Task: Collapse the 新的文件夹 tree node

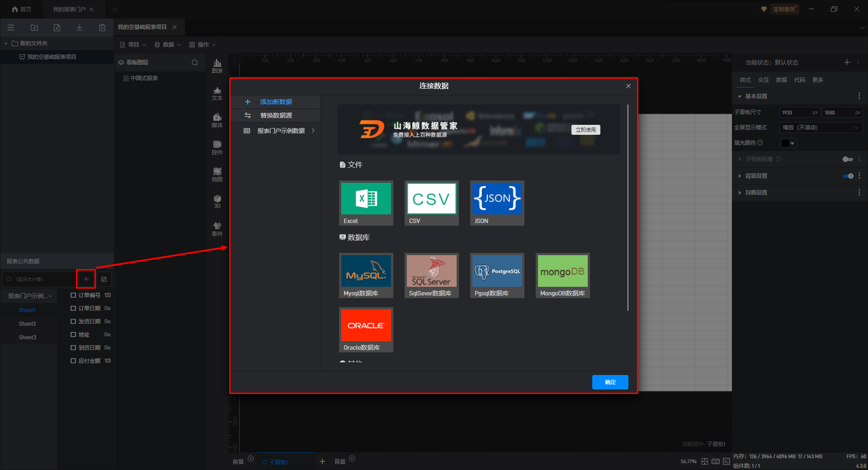Action: [x=6, y=43]
